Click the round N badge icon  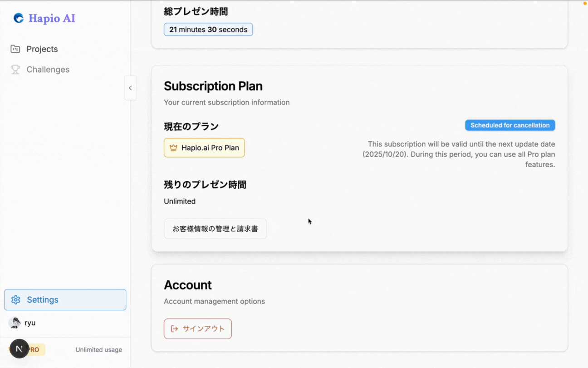(19, 349)
